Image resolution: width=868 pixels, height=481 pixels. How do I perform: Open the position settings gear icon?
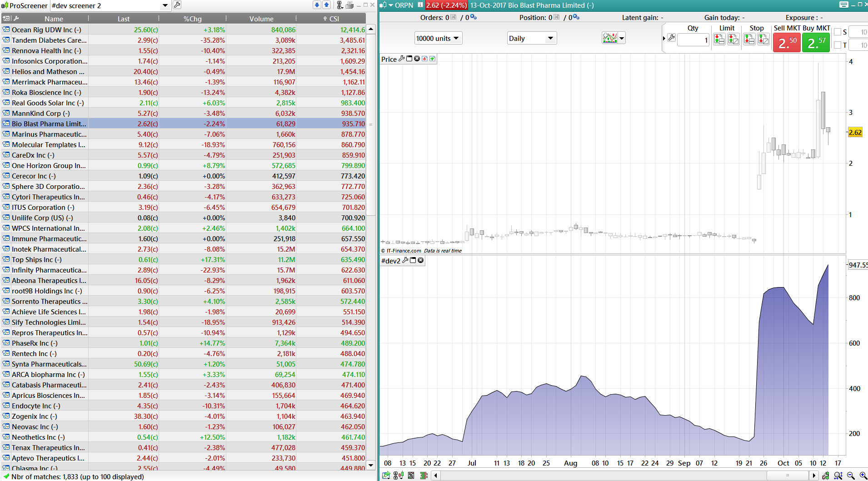click(576, 17)
